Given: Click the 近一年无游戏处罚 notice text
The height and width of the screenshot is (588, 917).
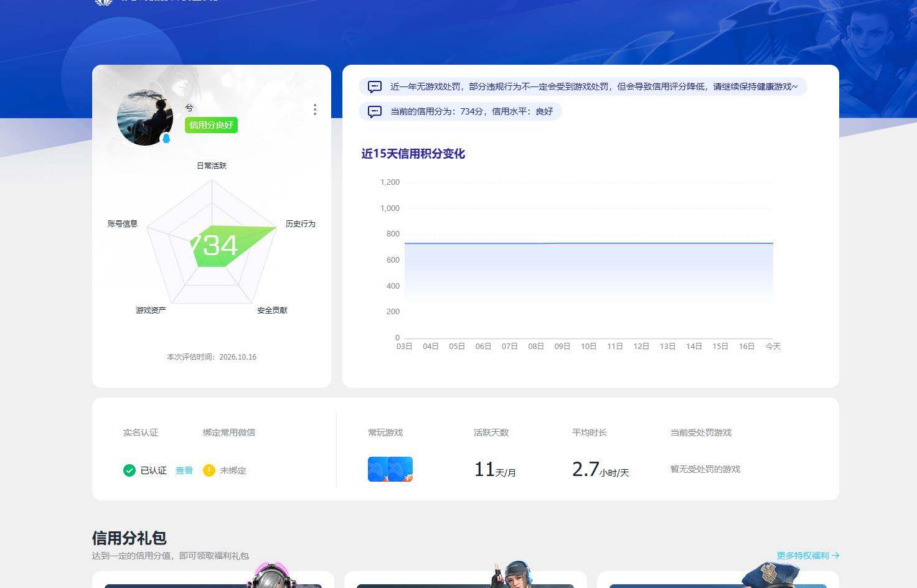Looking at the screenshot, I should pos(594,86).
